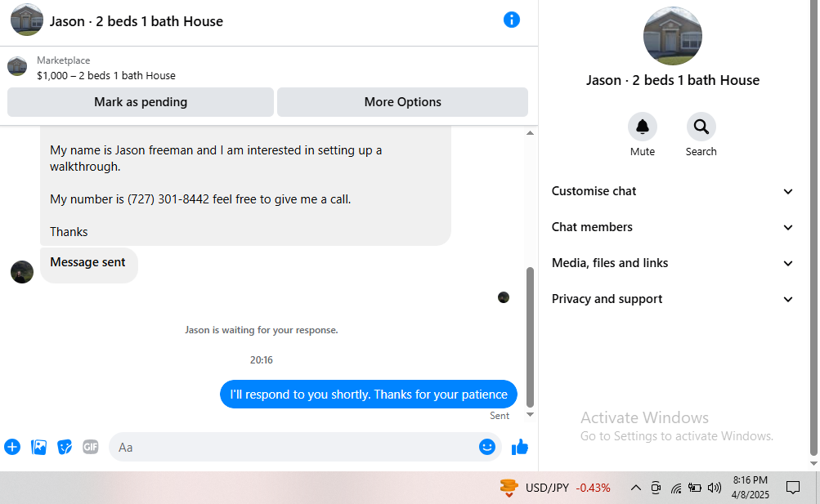Click the plus icon for more actions
This screenshot has height=504, width=820.
point(12,447)
